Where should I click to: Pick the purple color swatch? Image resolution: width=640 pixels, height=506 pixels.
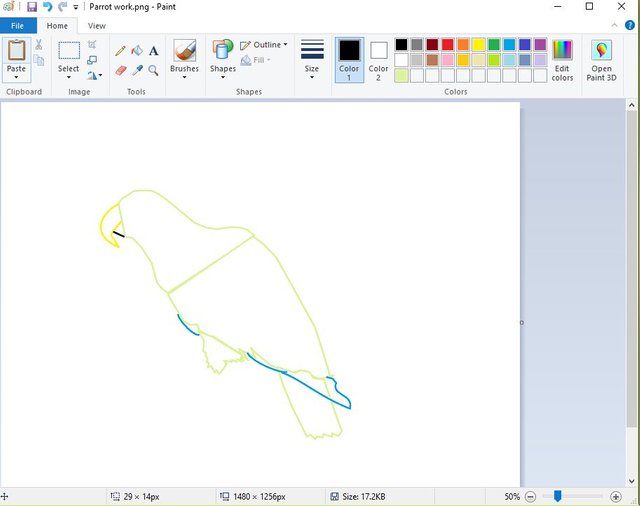coord(540,44)
